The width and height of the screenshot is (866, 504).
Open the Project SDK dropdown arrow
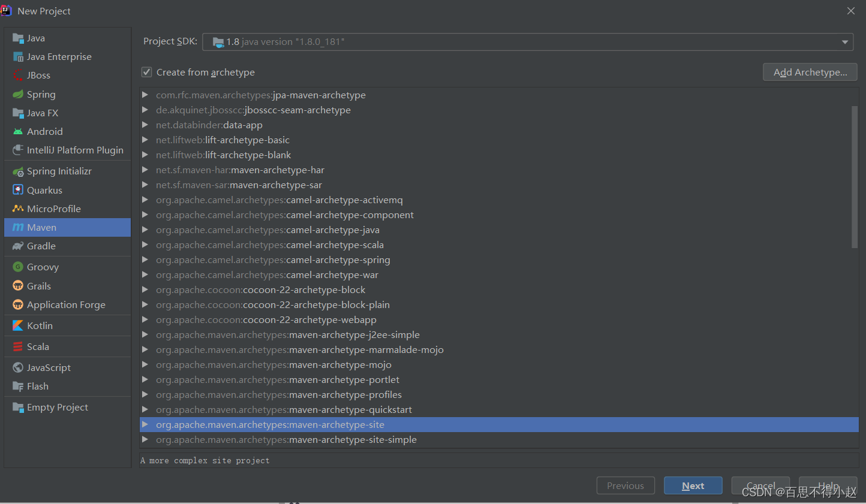[x=844, y=42]
